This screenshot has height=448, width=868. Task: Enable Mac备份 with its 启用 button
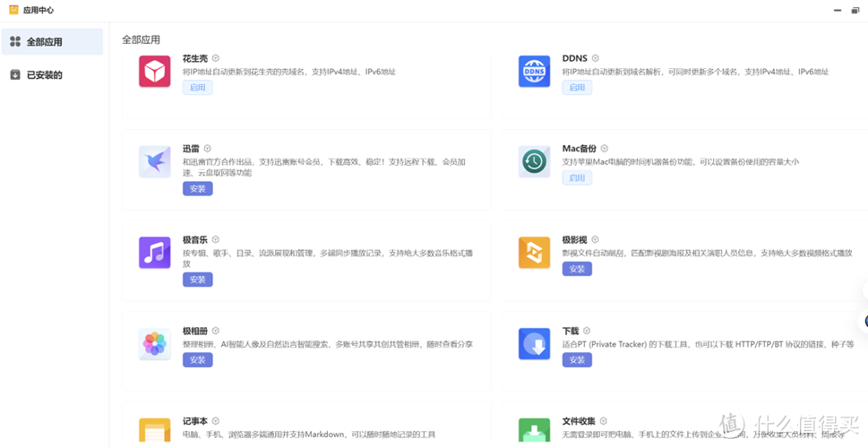tap(578, 177)
